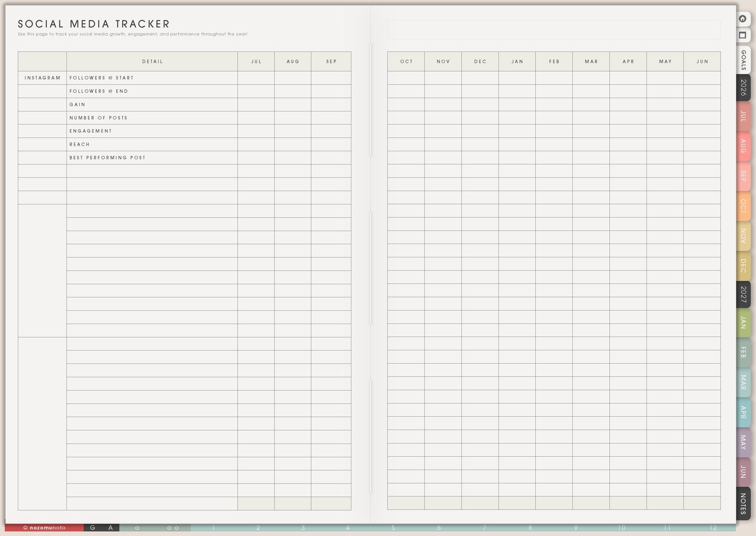Go to bottom tab 5
756x536 pixels.
click(393, 527)
